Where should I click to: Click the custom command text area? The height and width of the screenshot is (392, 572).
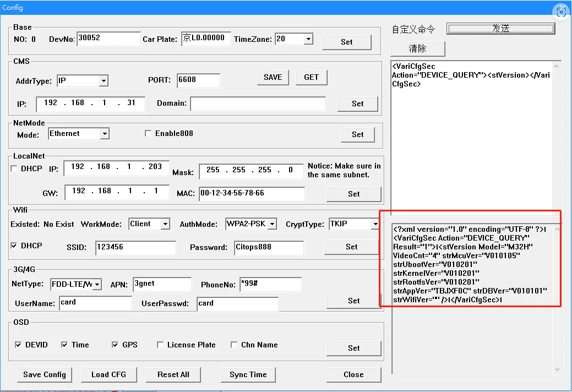click(472, 138)
